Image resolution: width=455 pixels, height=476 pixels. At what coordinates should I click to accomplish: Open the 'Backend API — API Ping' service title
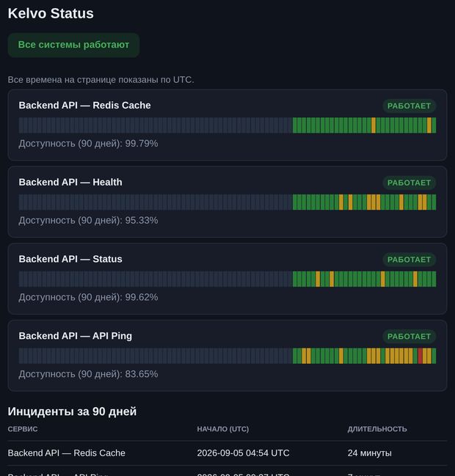[76, 336]
